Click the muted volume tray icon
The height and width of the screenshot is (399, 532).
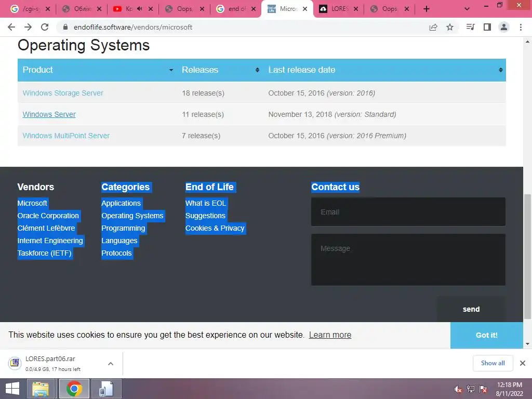pos(458,390)
